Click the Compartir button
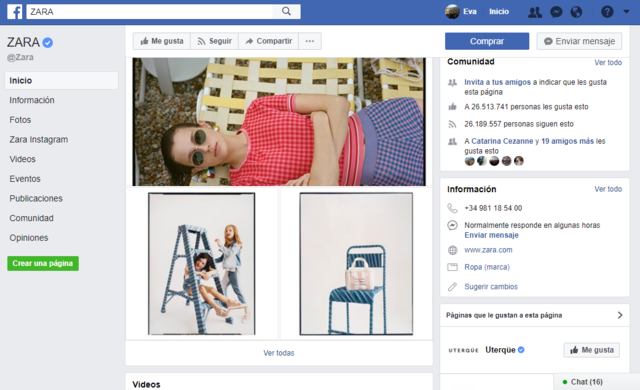Viewport: 640px width, 390px height. point(269,41)
